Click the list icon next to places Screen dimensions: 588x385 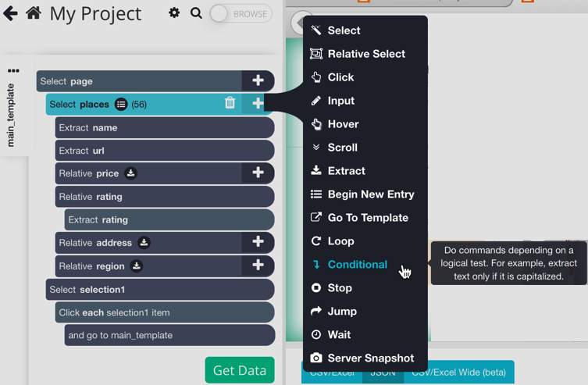(121, 104)
